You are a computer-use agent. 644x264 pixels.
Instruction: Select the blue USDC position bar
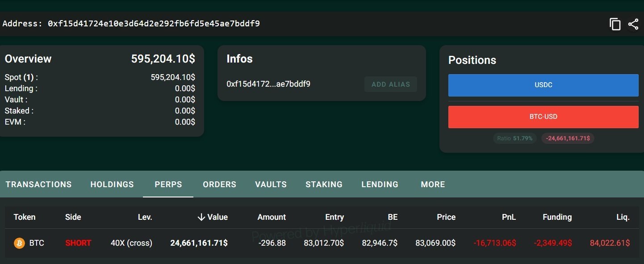point(543,85)
